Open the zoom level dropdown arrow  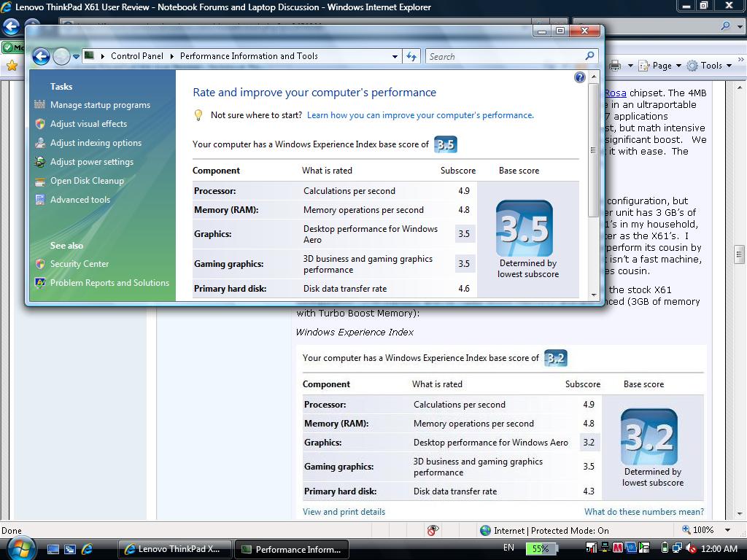point(727,530)
